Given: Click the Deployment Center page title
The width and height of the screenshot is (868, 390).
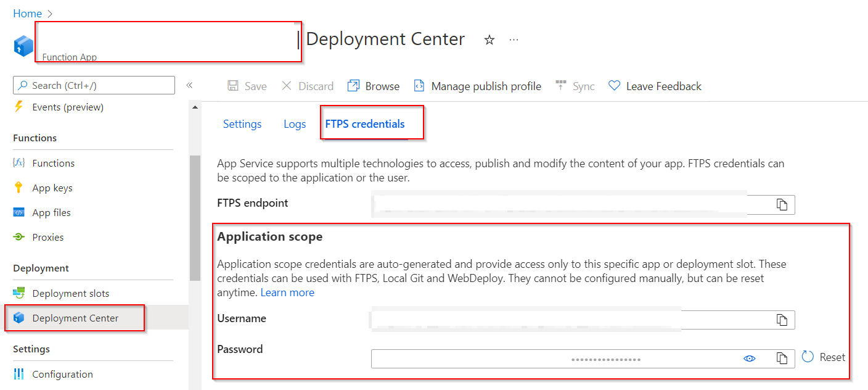Looking at the screenshot, I should coord(385,39).
